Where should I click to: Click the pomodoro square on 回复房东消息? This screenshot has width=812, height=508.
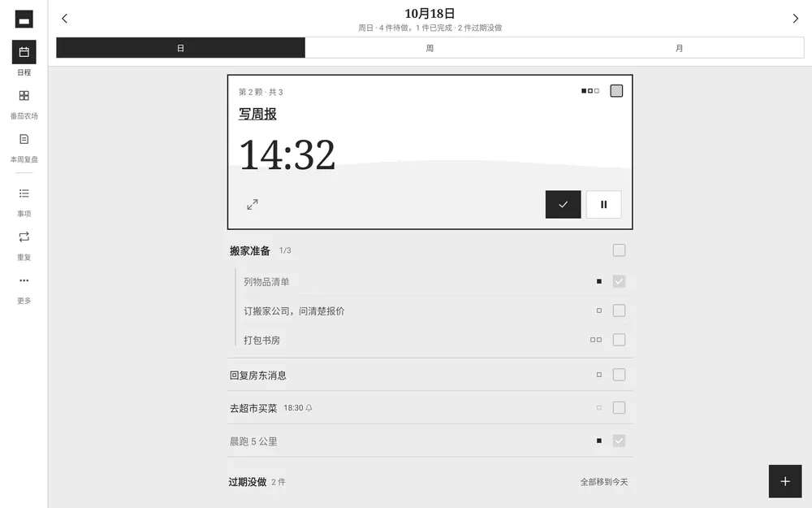click(599, 375)
